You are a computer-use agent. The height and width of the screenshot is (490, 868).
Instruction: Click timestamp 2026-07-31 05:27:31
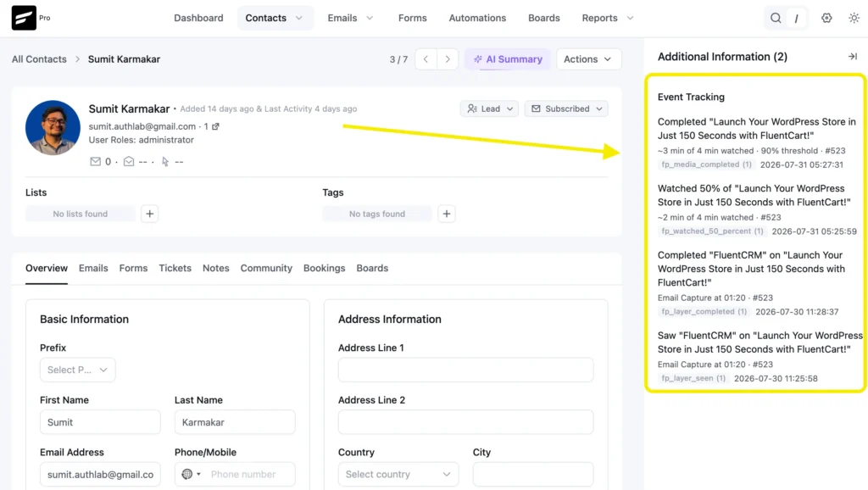click(802, 164)
